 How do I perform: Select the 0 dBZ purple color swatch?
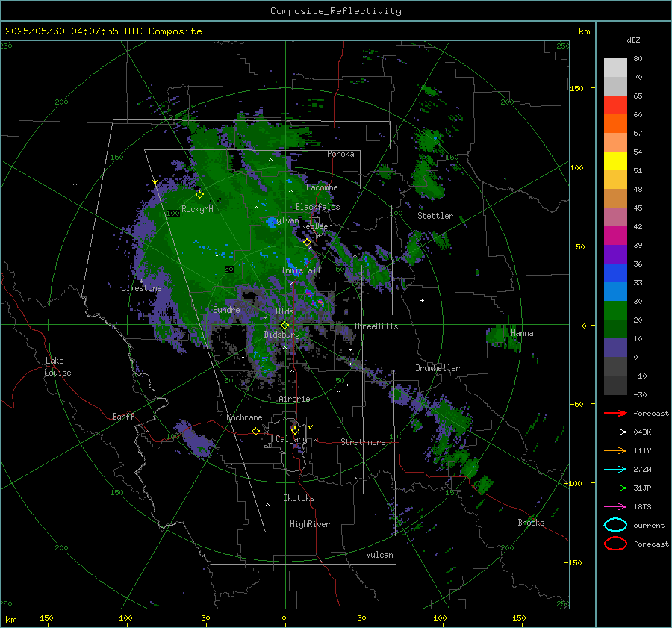point(615,348)
